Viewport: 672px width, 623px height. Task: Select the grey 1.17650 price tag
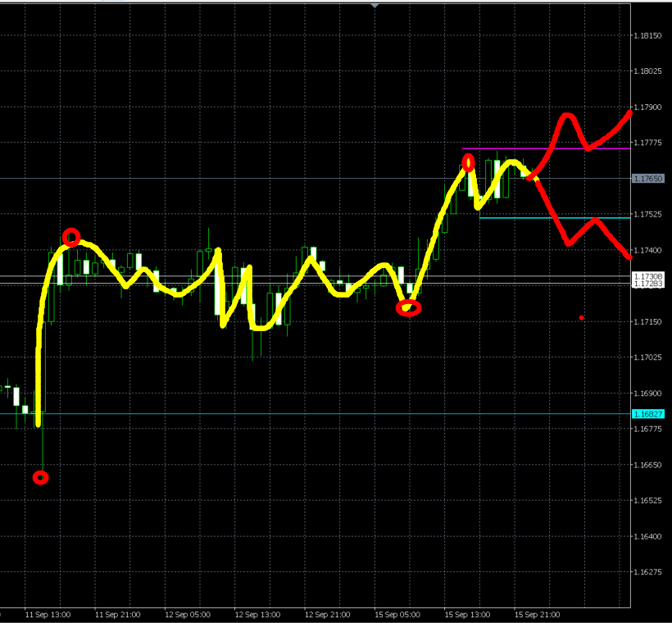tap(648, 179)
